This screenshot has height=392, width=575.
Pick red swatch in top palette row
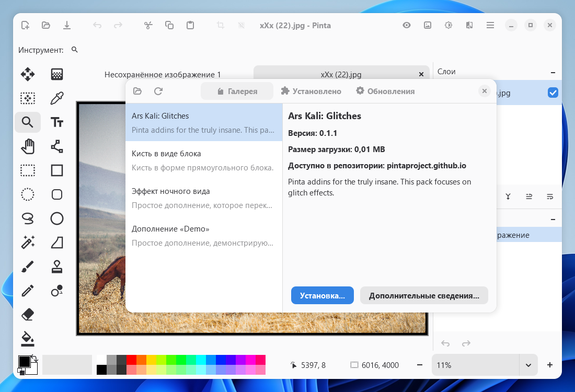(131, 360)
